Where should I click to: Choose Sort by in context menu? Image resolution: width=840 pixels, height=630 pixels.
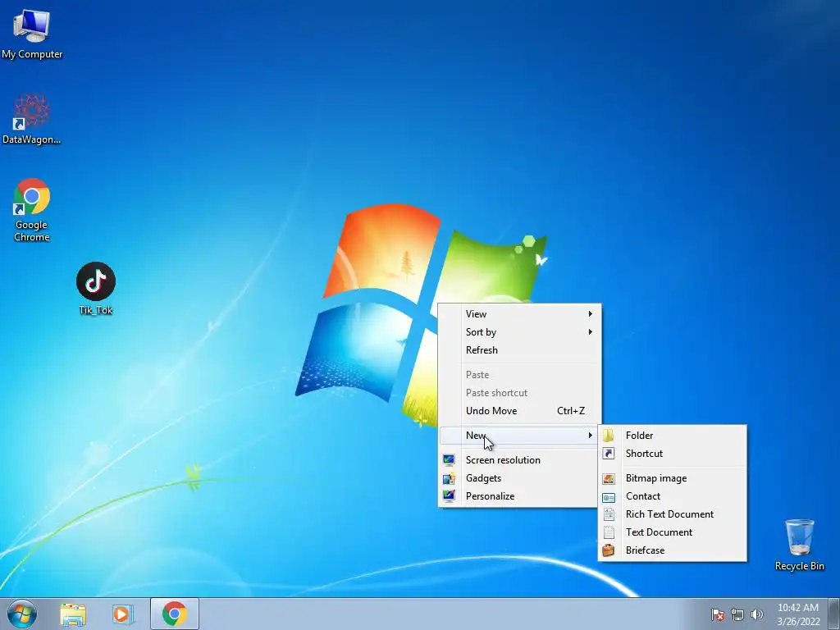519,332
